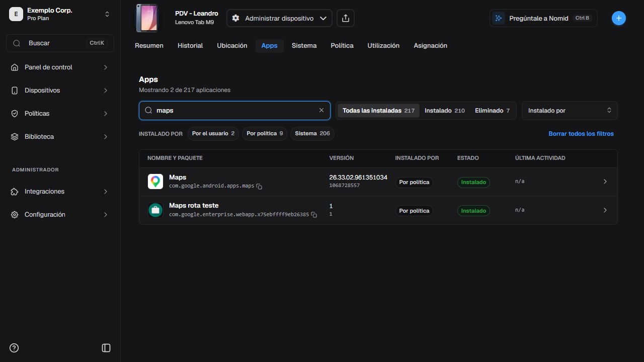Screen dimensions: 644x362
Task: Click the version 26.33.02.961351034 text
Action: tap(358, 177)
